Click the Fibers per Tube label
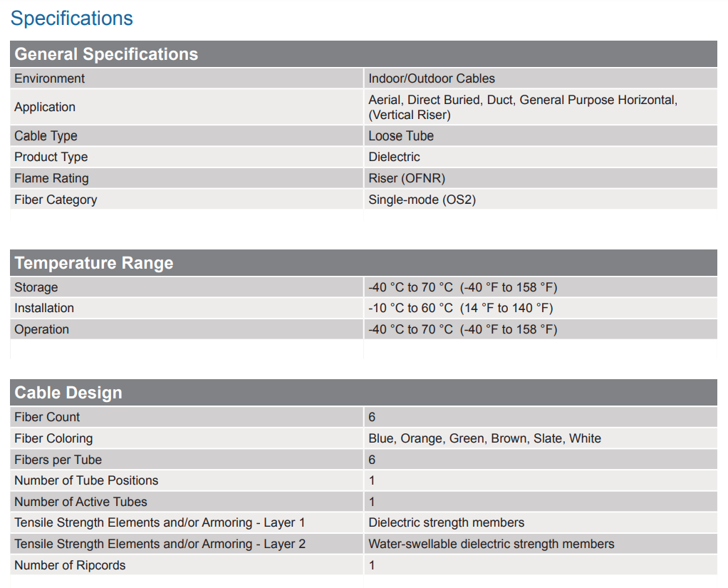 point(58,460)
